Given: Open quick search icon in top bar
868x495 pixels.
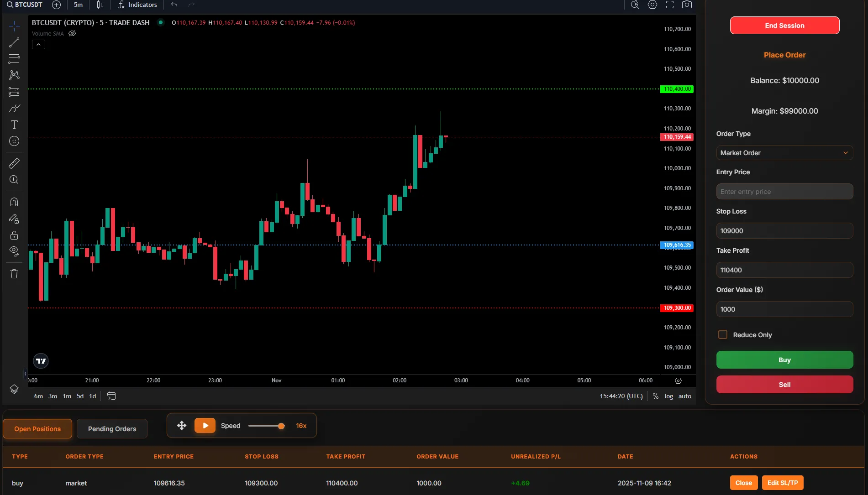Looking at the screenshot, I should [635, 5].
